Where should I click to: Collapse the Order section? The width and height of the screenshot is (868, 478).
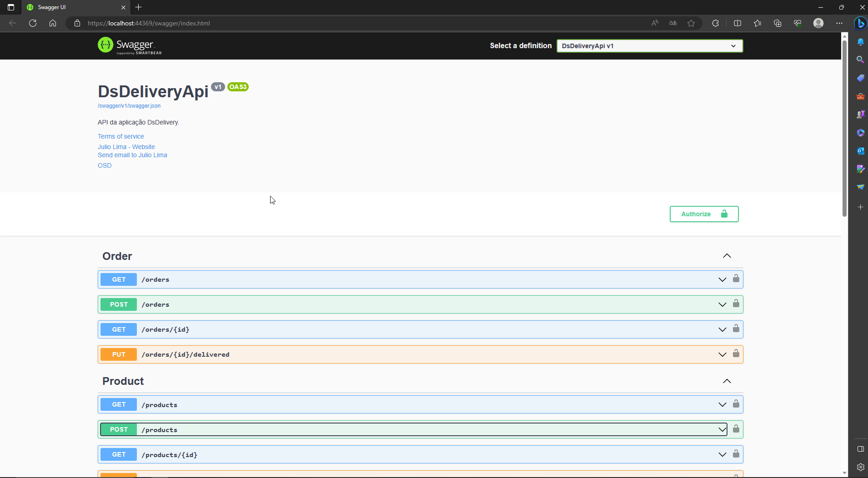coord(727,256)
